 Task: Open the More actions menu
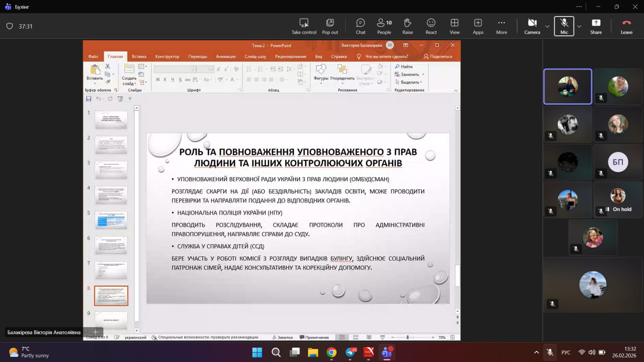[501, 26]
